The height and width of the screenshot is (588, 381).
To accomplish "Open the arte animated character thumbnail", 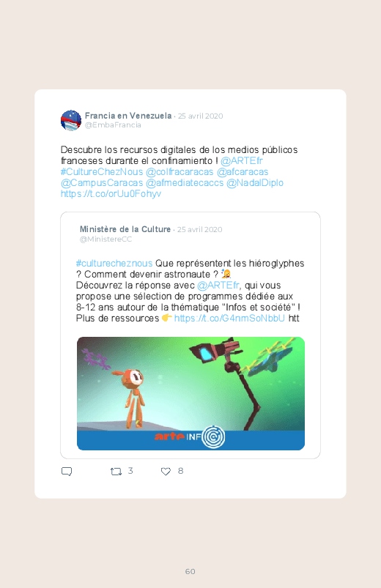I will coord(190,393).
